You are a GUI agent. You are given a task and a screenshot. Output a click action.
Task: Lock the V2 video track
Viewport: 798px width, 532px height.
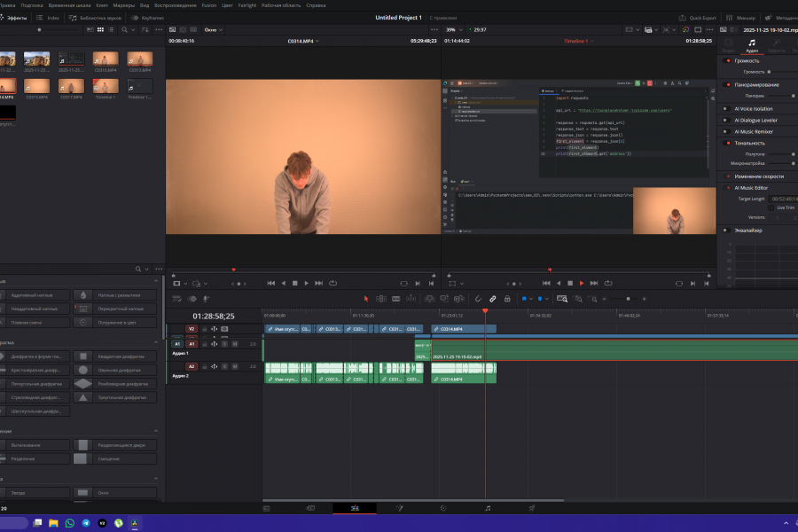point(204,329)
